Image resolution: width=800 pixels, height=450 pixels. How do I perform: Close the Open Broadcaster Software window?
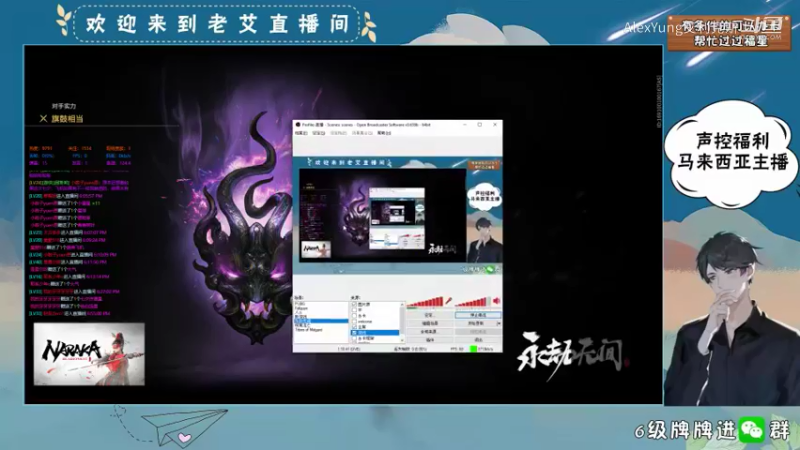click(495, 124)
